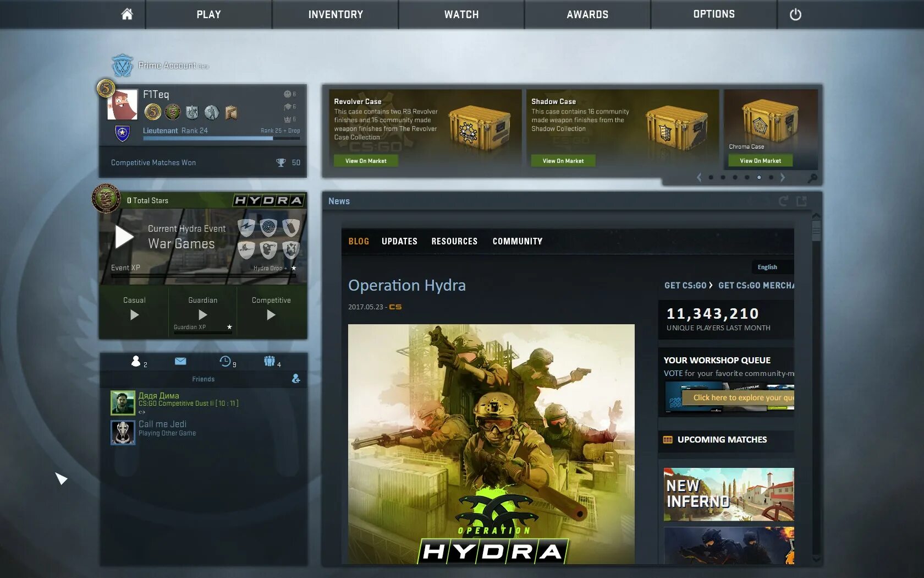Click the blue Lieutenant rank shield icon

click(122, 133)
